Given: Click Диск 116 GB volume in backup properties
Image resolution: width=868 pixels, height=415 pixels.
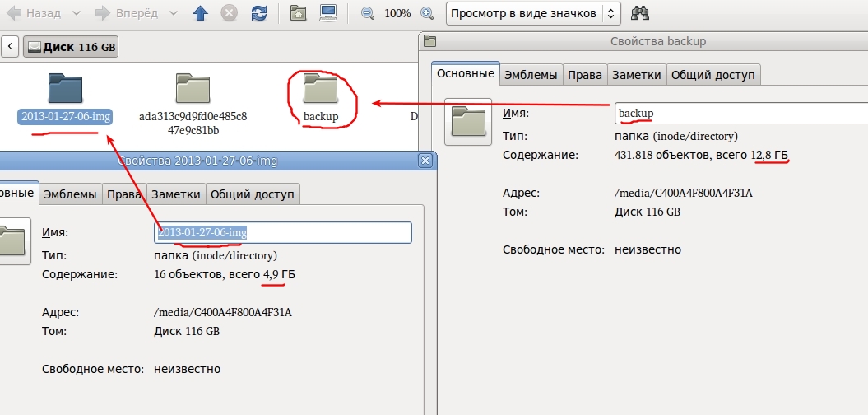Looking at the screenshot, I should pos(648,212).
